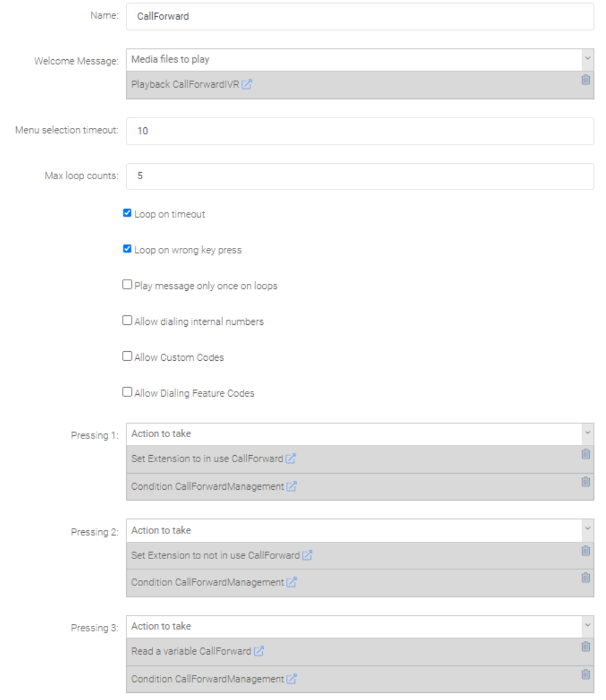Disable Loop on timeout checkbox
The width and height of the screenshot is (606, 700).
coord(127,213)
